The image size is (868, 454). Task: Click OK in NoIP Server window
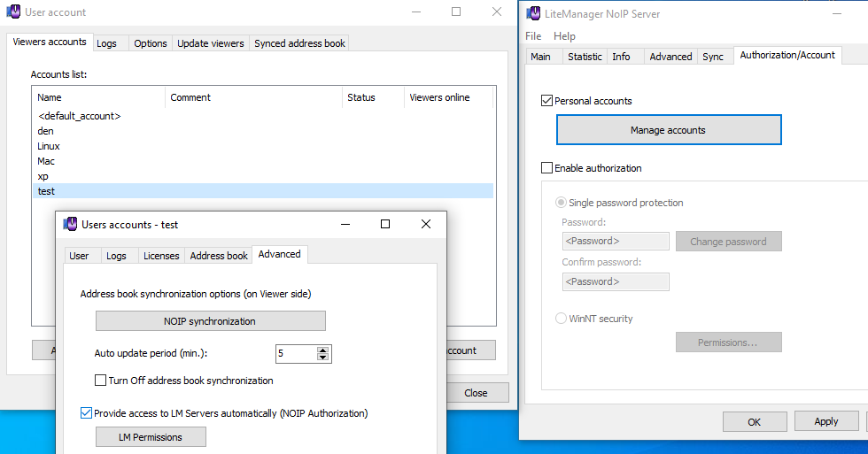coord(755,422)
